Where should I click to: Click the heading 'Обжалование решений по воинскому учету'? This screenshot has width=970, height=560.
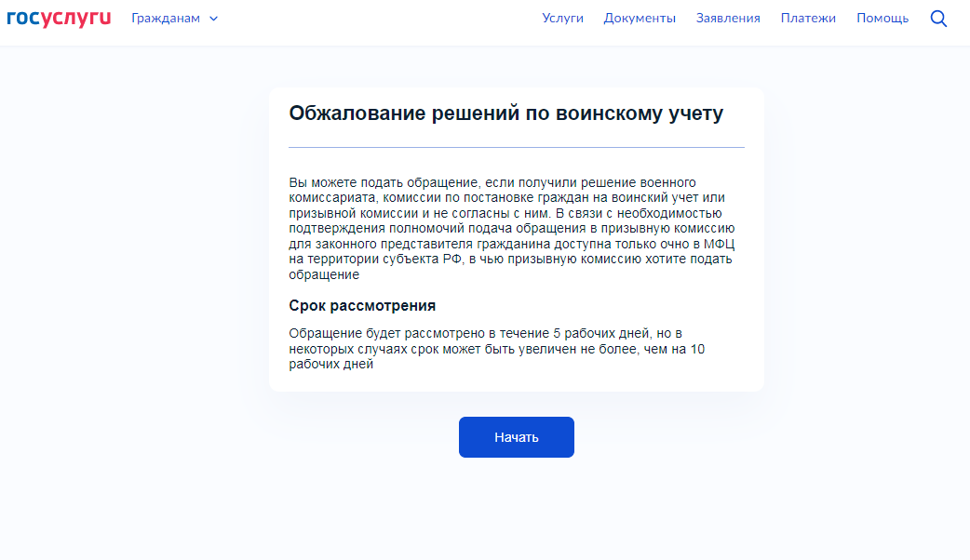(x=505, y=113)
